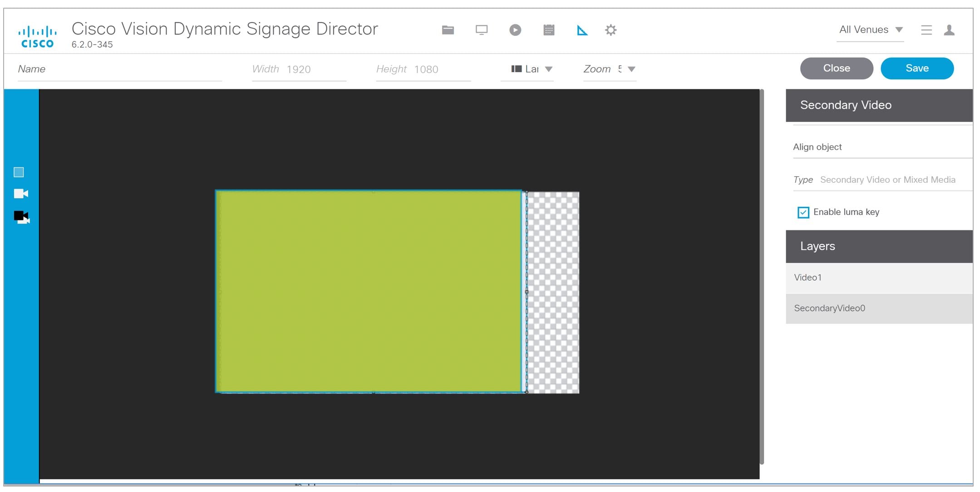Click the Type field value

tap(887, 180)
